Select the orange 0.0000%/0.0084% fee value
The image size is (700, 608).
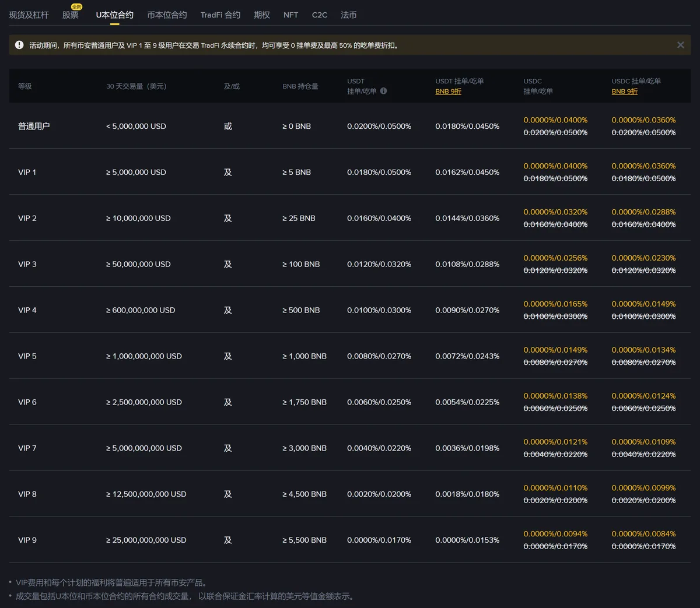[643, 534]
